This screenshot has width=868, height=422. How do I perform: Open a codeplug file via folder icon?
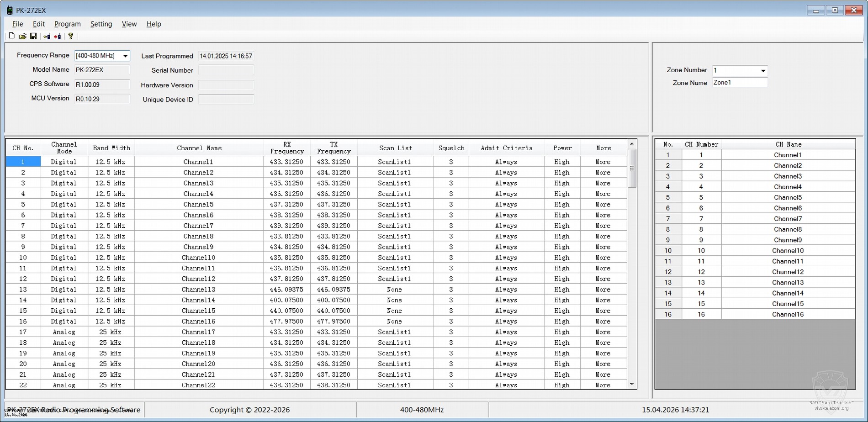[x=22, y=36]
